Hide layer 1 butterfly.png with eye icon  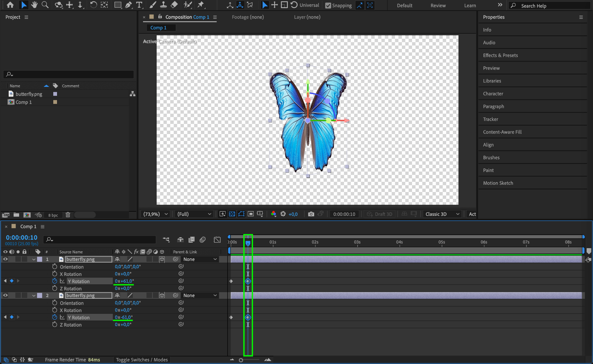click(x=5, y=259)
